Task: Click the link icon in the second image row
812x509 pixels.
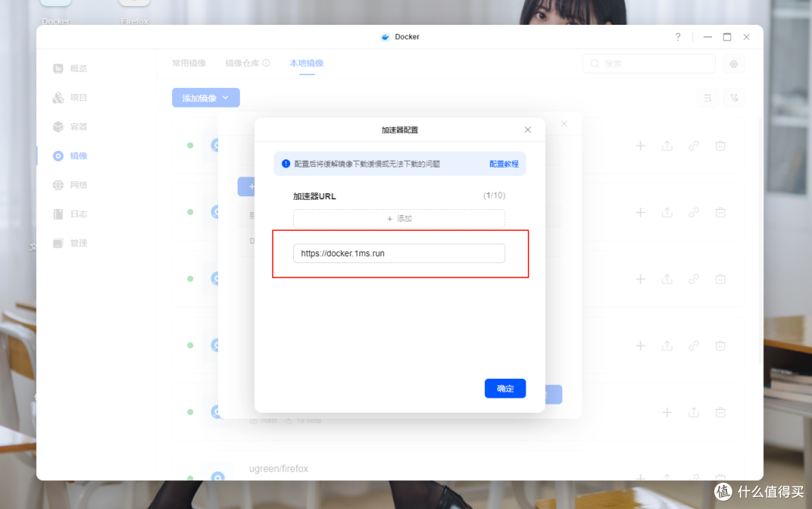Action: click(x=694, y=212)
